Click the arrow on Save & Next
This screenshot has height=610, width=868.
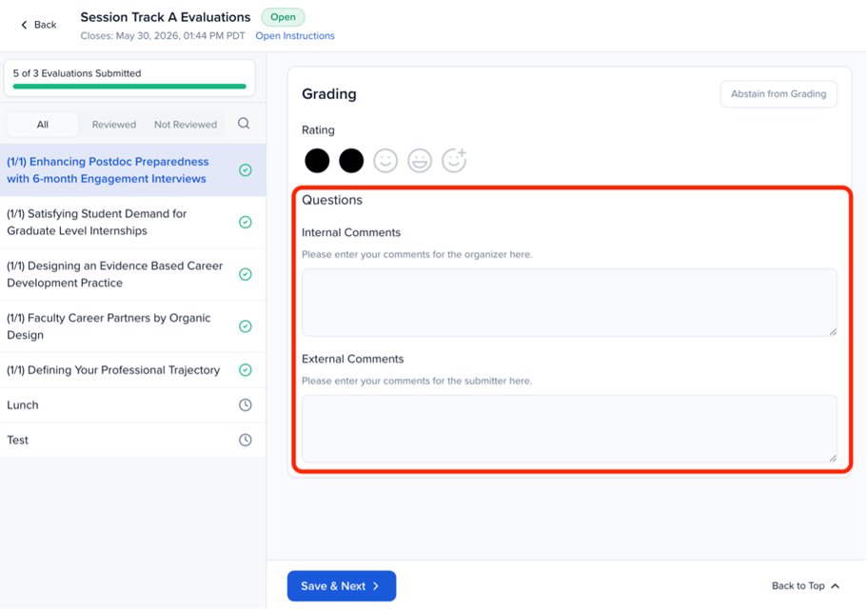click(x=377, y=585)
